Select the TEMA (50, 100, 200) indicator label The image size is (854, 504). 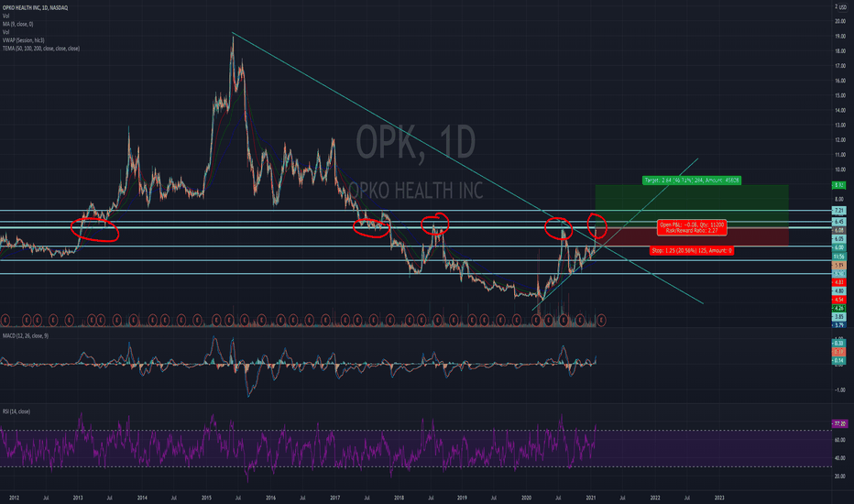(41, 49)
